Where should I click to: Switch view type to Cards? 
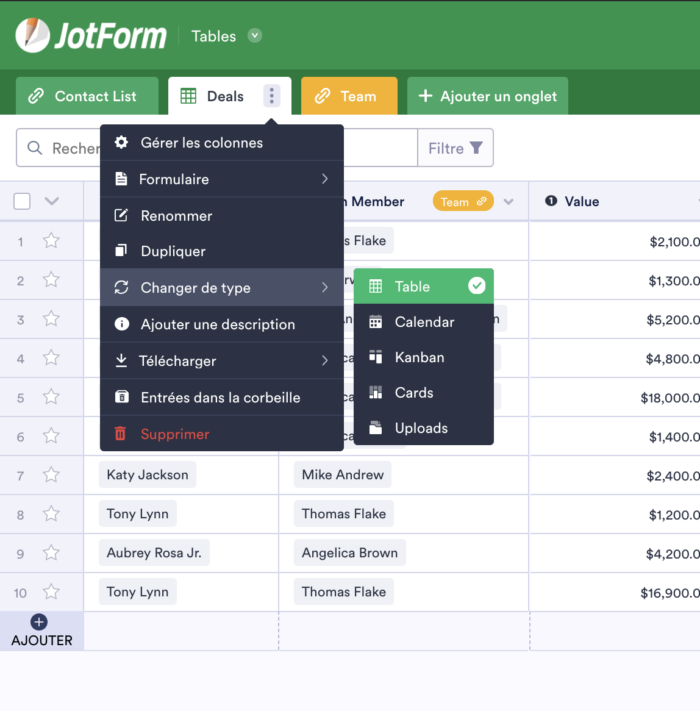pyautogui.click(x=423, y=393)
